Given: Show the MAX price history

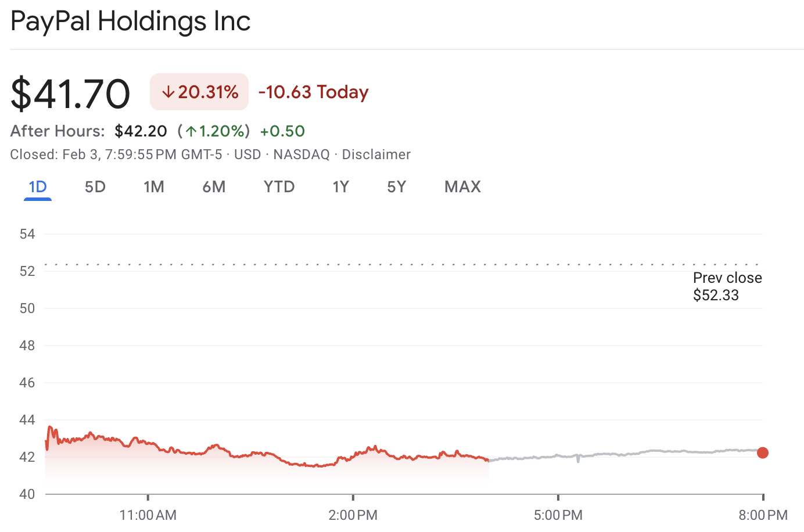Looking at the screenshot, I should coord(462,187).
